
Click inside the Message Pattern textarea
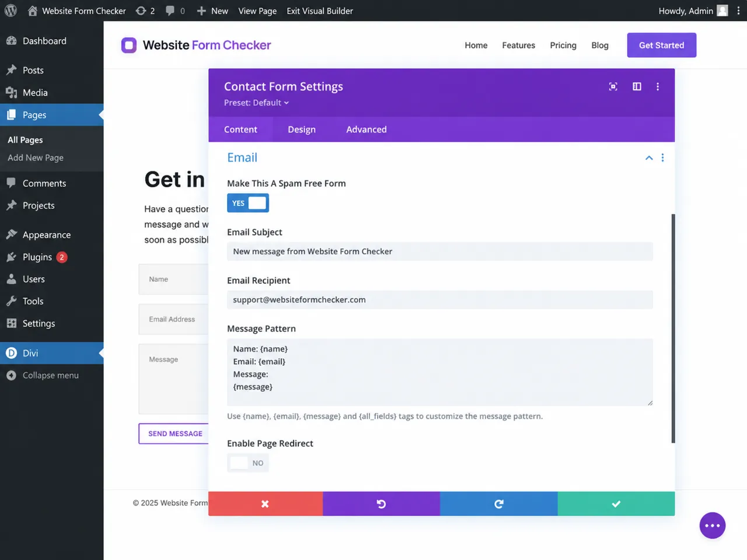pos(440,372)
